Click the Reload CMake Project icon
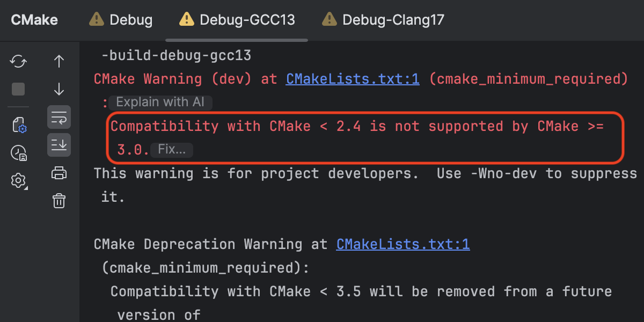 (x=18, y=61)
